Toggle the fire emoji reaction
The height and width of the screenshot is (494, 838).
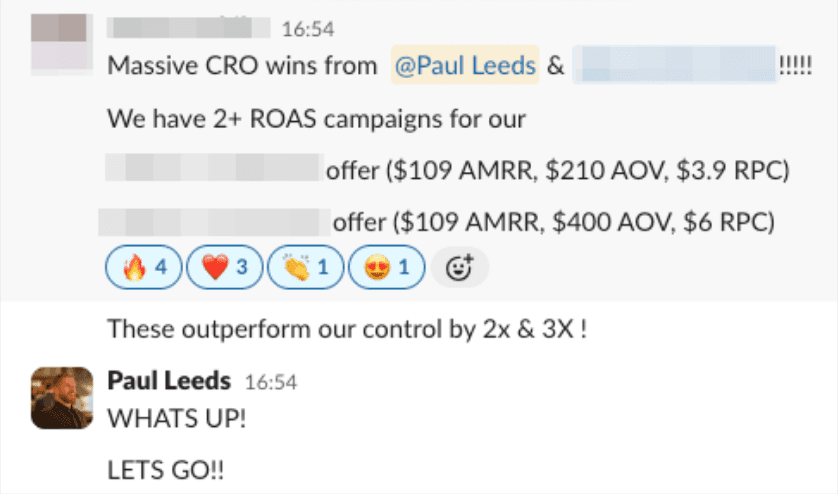[x=144, y=267]
